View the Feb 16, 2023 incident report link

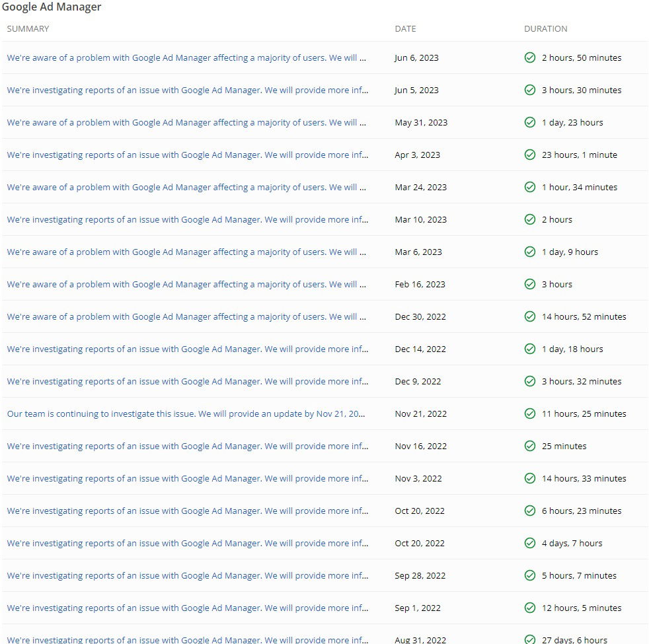(186, 284)
